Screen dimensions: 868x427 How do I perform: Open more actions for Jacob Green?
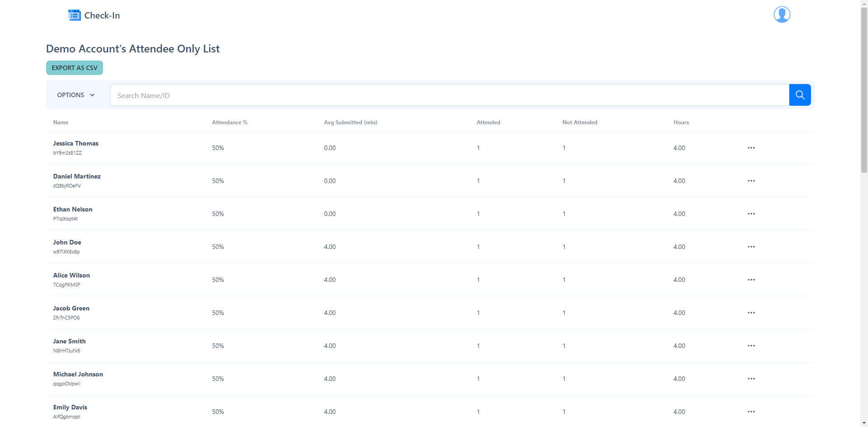tap(751, 313)
